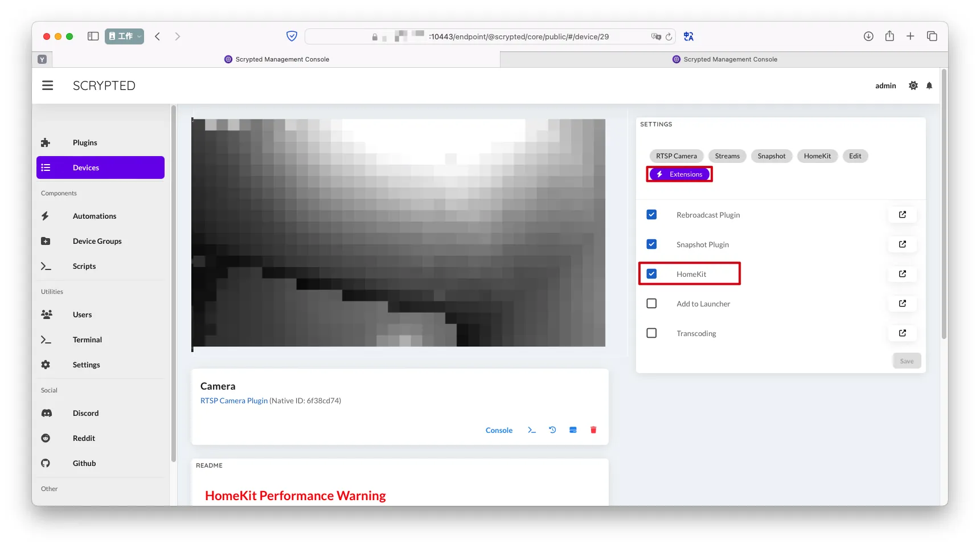Select the Snapshot settings tab

tap(771, 156)
